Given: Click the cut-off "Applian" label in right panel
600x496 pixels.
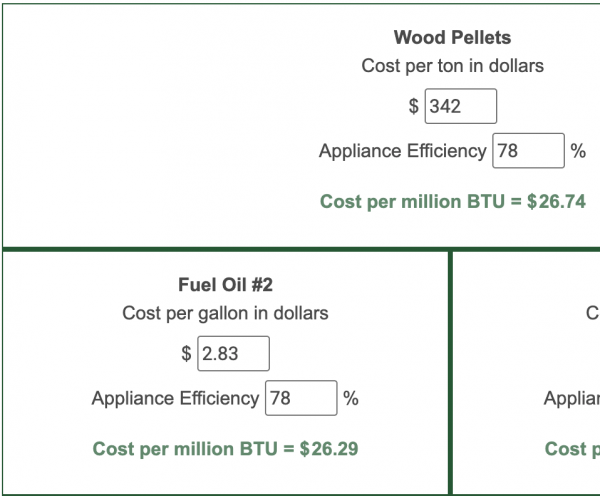Looking at the screenshot, I should pos(571,398).
